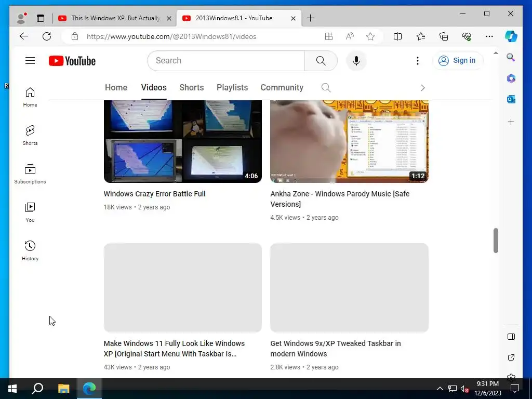This screenshot has height=399, width=532.
Task: Show hidden system tray icons
Action: click(x=440, y=389)
